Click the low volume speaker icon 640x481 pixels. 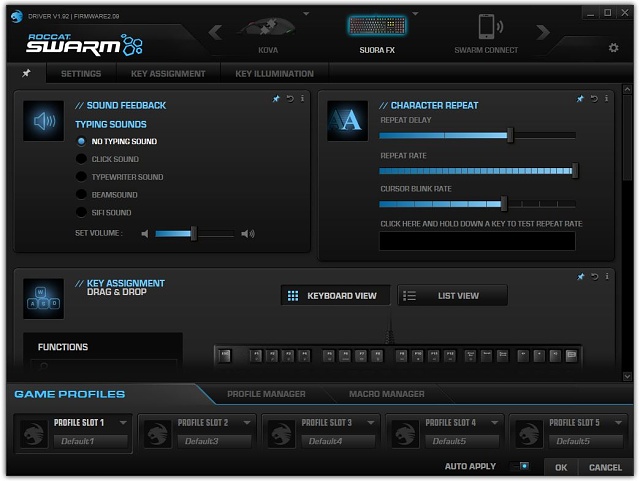[x=145, y=234]
